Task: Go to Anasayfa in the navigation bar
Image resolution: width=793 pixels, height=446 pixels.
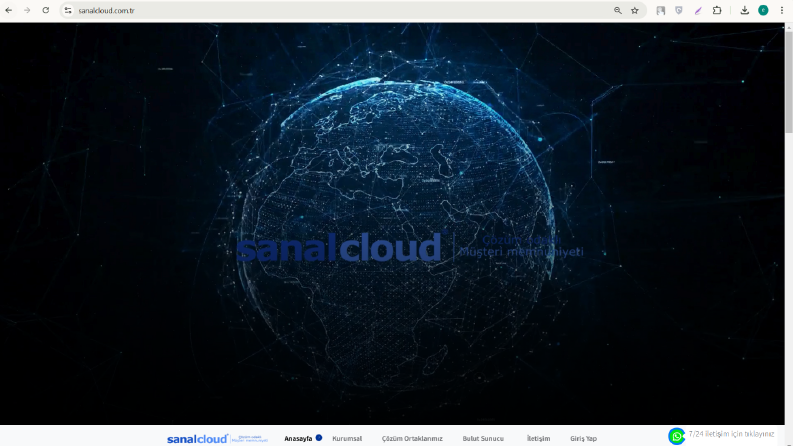Action: (x=298, y=438)
